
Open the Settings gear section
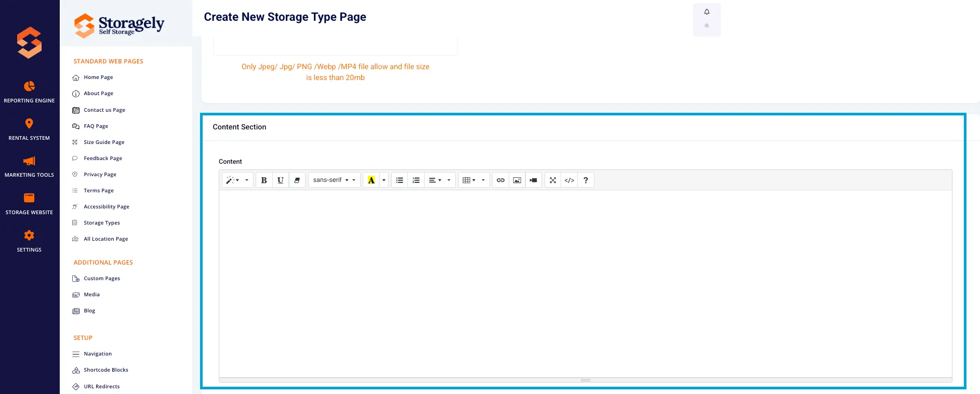29,241
